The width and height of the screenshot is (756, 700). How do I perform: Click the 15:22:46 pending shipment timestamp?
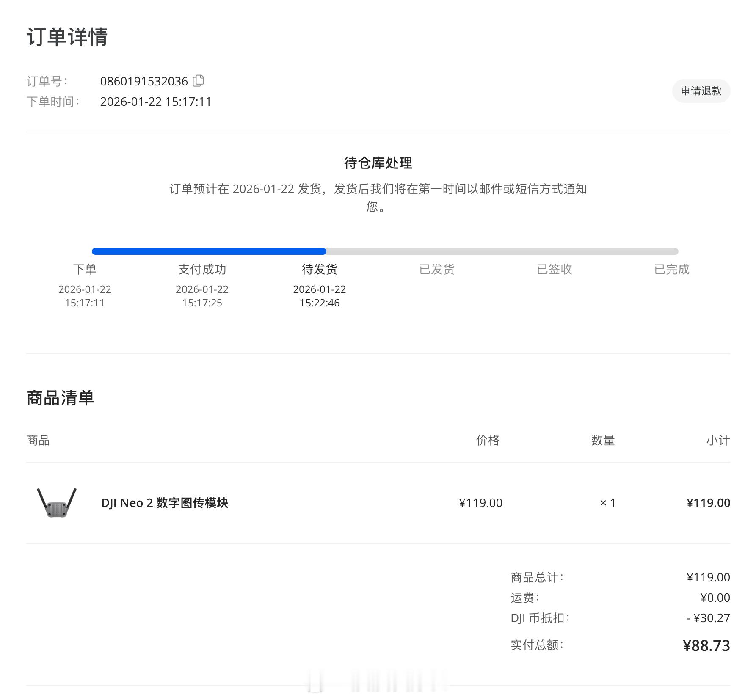[320, 303]
